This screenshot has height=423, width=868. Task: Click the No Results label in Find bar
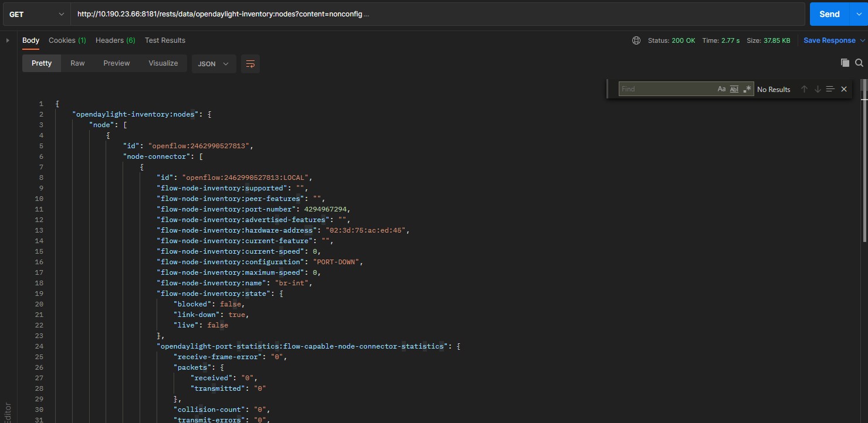click(774, 90)
